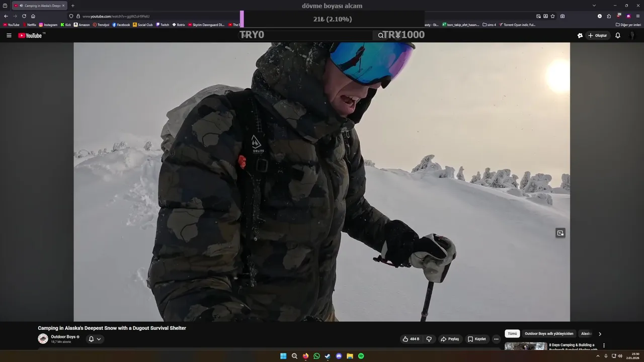Open the Facebook bookmark
644x362 pixels.
tap(121, 25)
